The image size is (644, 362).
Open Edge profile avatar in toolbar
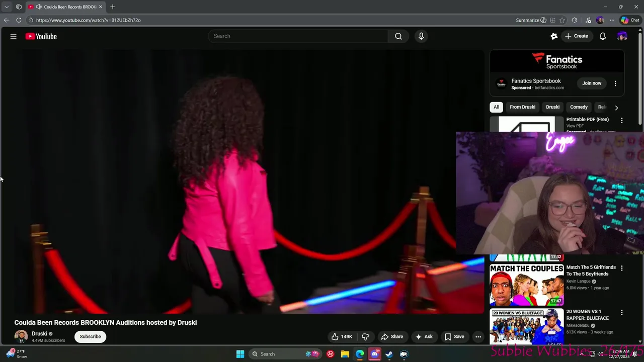[600, 20]
